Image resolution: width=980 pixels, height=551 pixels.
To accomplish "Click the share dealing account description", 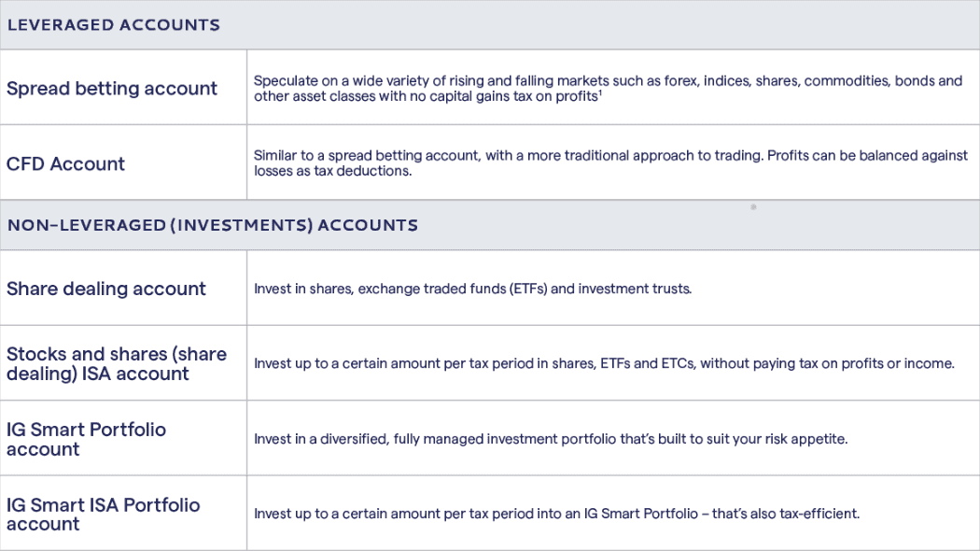I will 472,290.
